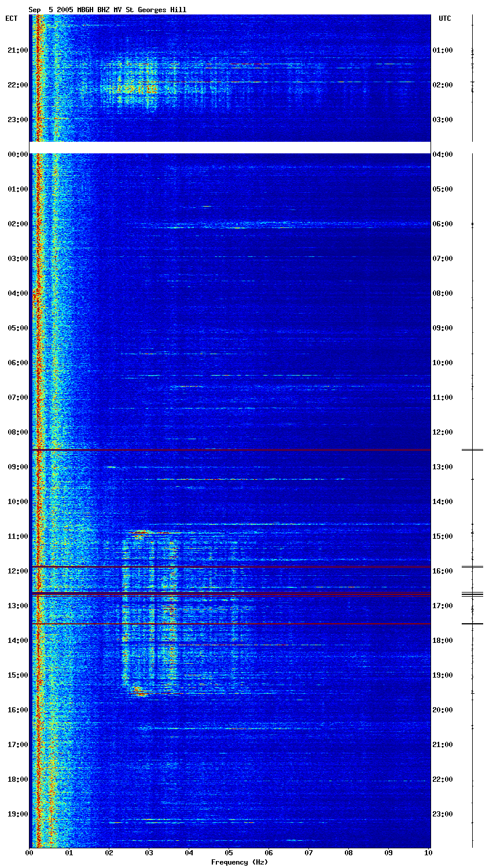Select the '02' frequency tick label
The width and height of the screenshot is (493, 868).
tap(109, 853)
